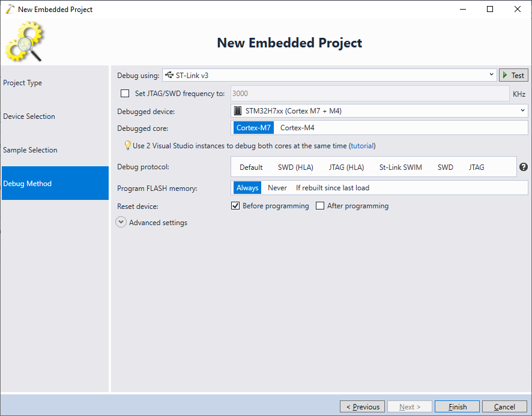Maximize the New Embedded Project window
Image resolution: width=532 pixels, height=416 pixels.
(490, 9)
